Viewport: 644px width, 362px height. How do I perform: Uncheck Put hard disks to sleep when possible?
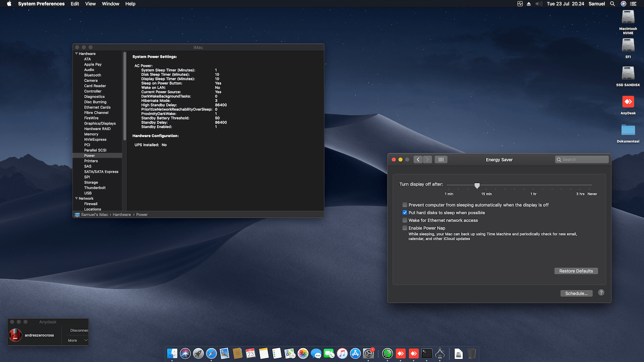(x=405, y=213)
